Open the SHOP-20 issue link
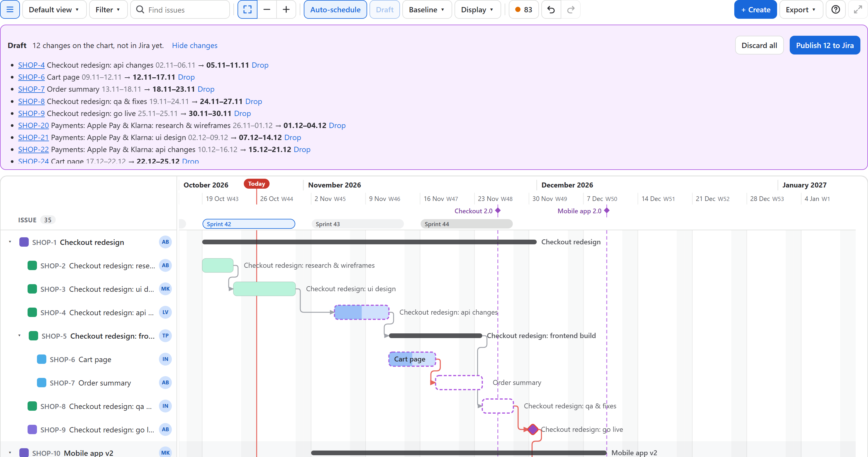 click(x=33, y=125)
